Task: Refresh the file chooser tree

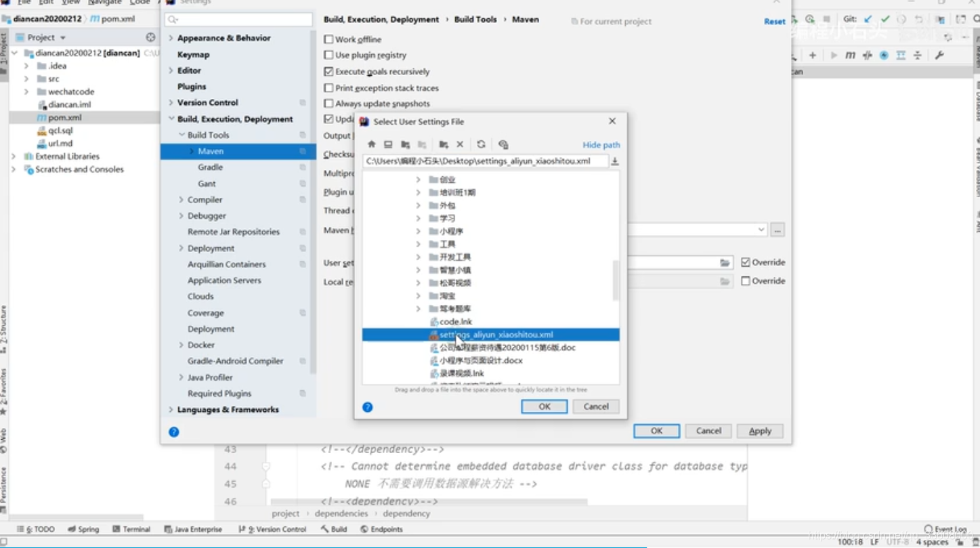Action: tap(481, 144)
